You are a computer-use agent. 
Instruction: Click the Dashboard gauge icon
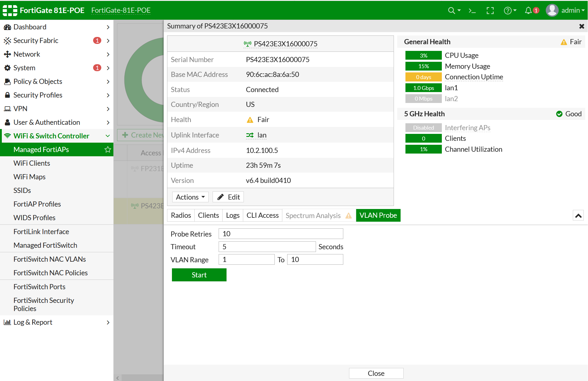[7, 27]
